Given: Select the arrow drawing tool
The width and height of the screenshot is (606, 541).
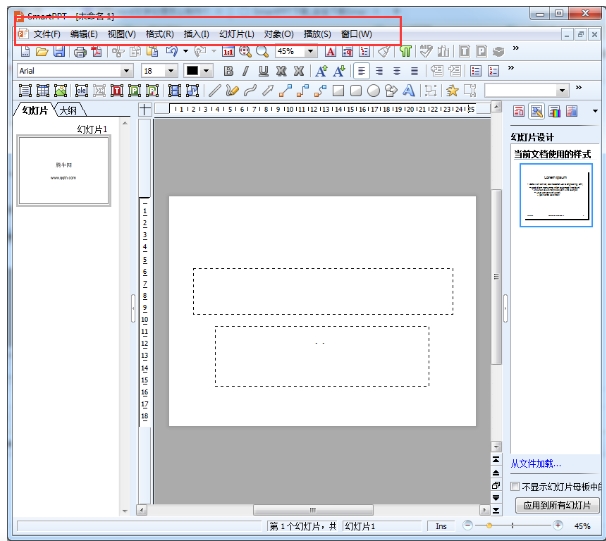Looking at the screenshot, I should pyautogui.click(x=267, y=91).
